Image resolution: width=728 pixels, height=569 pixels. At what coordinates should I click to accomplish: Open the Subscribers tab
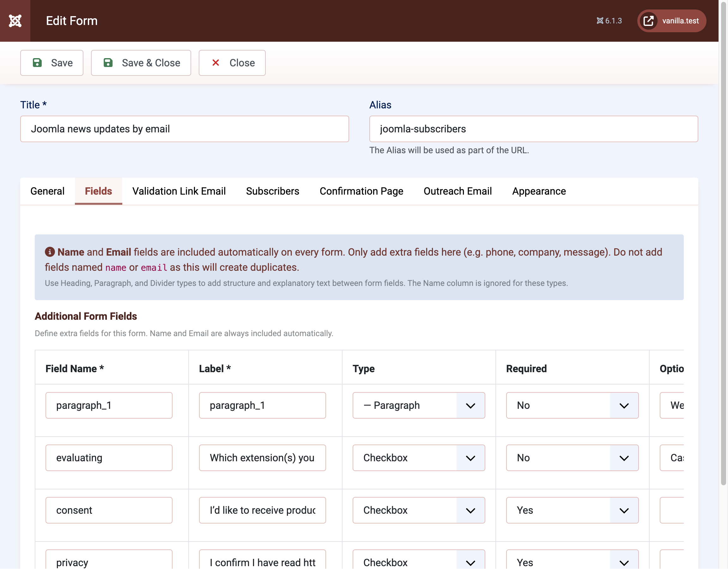pyautogui.click(x=272, y=191)
